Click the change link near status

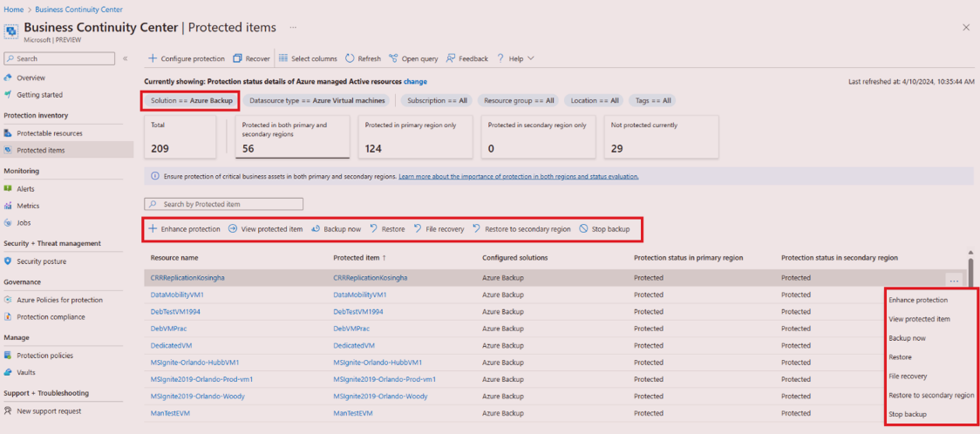pyautogui.click(x=415, y=81)
